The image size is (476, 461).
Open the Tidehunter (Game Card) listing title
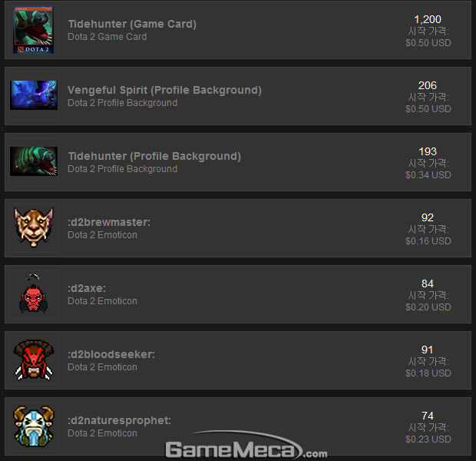coord(132,24)
